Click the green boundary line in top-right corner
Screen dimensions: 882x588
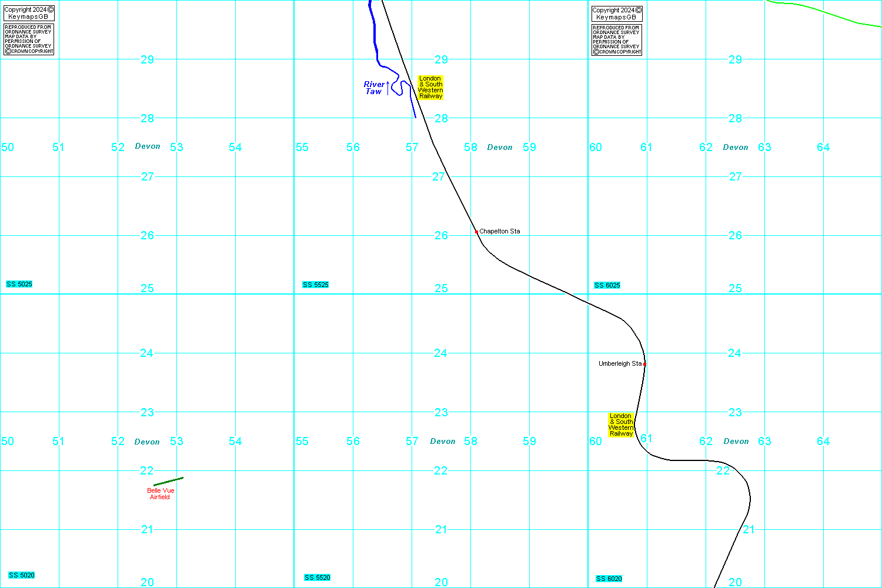(823, 12)
